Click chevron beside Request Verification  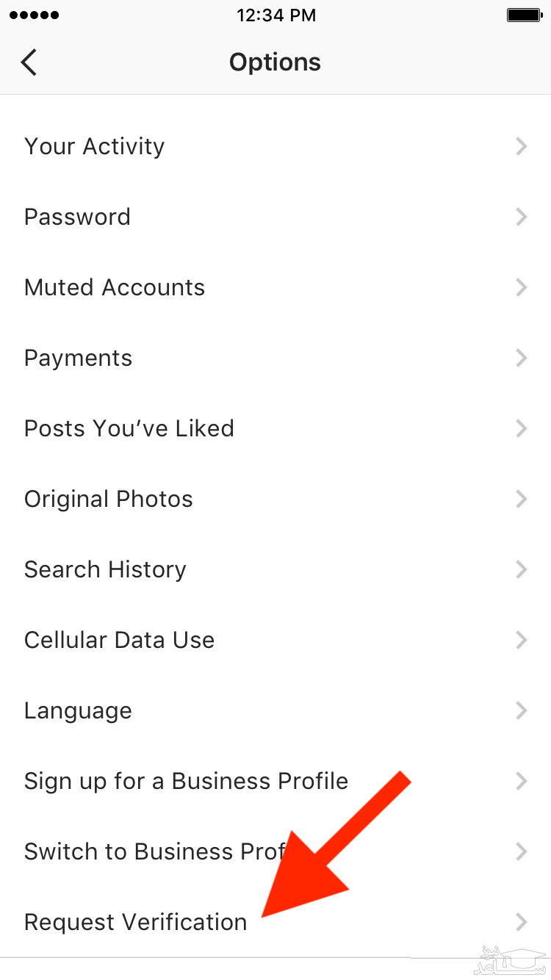[522, 922]
